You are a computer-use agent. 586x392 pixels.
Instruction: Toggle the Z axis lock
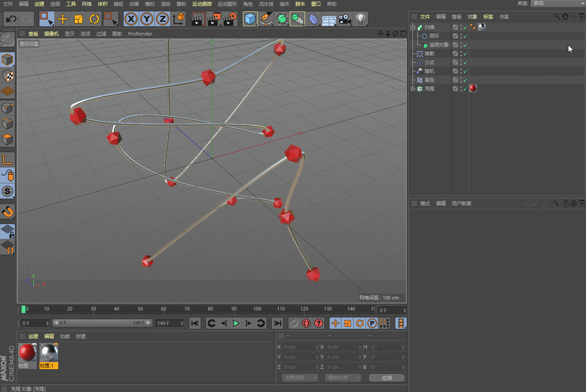point(163,19)
